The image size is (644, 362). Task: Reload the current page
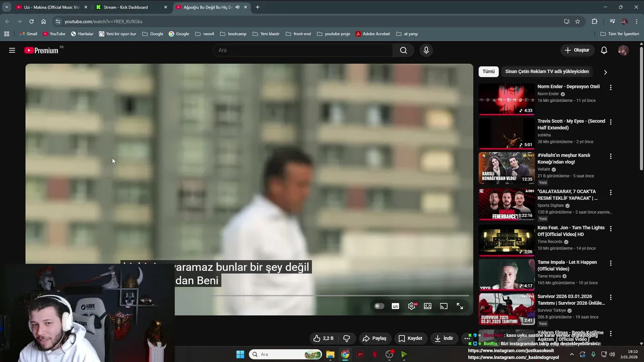[x=31, y=22]
